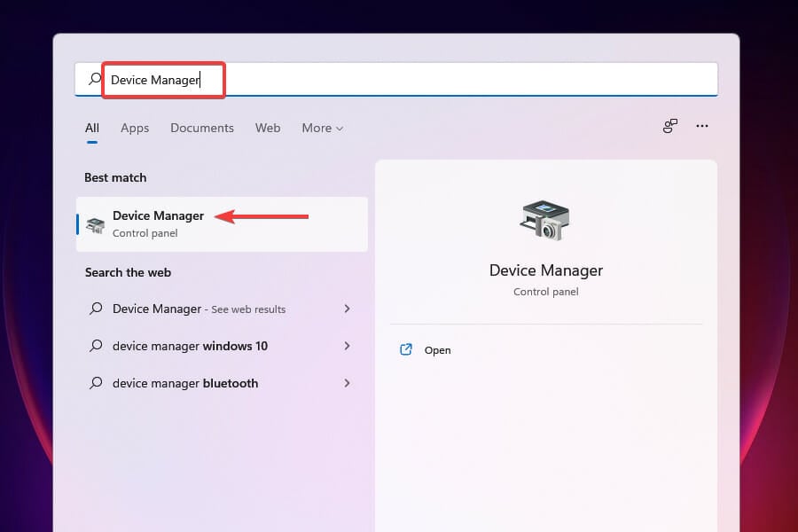Click search icon beside 'device manager bluetooth'

(96, 383)
